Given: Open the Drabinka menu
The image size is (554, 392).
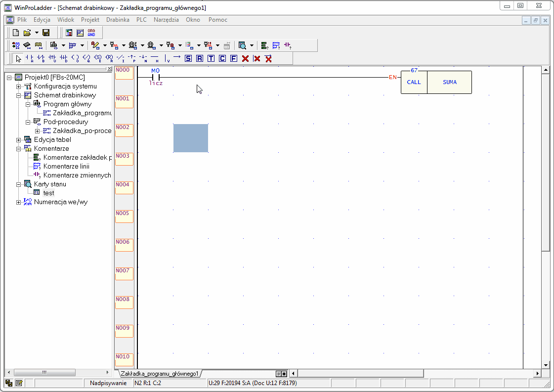Looking at the screenshot, I should (x=118, y=20).
